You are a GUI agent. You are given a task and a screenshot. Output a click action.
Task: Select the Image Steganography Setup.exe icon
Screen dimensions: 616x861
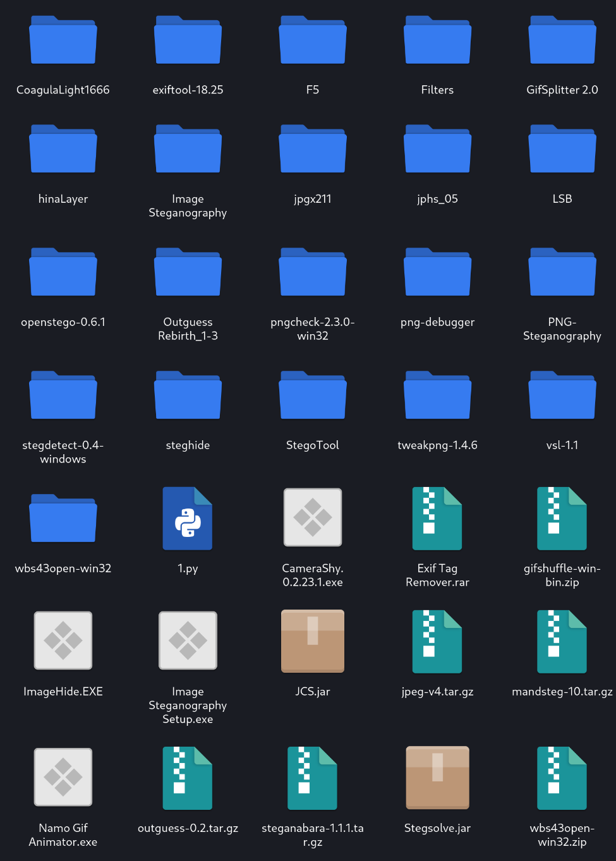(188, 641)
